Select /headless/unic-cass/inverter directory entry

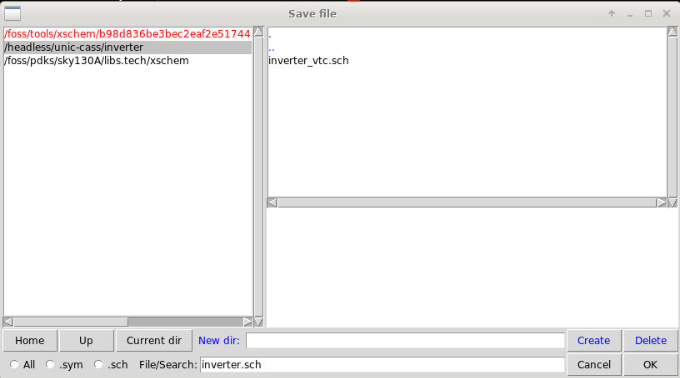(x=128, y=47)
